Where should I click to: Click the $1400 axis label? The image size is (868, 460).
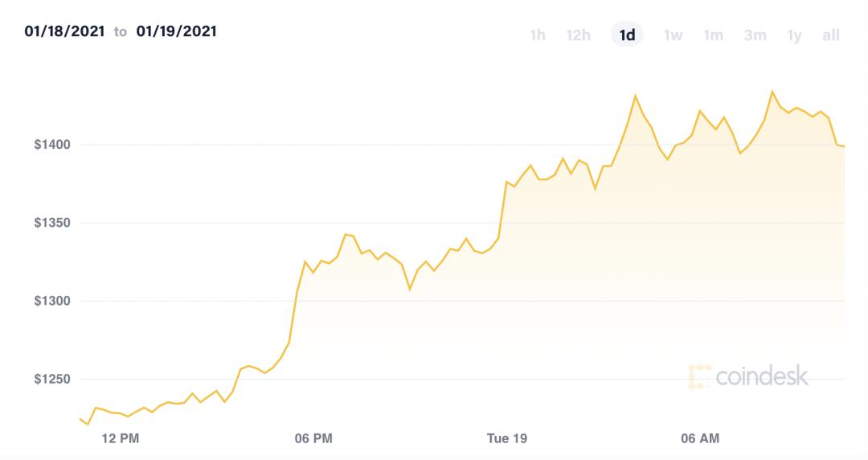[x=52, y=145]
